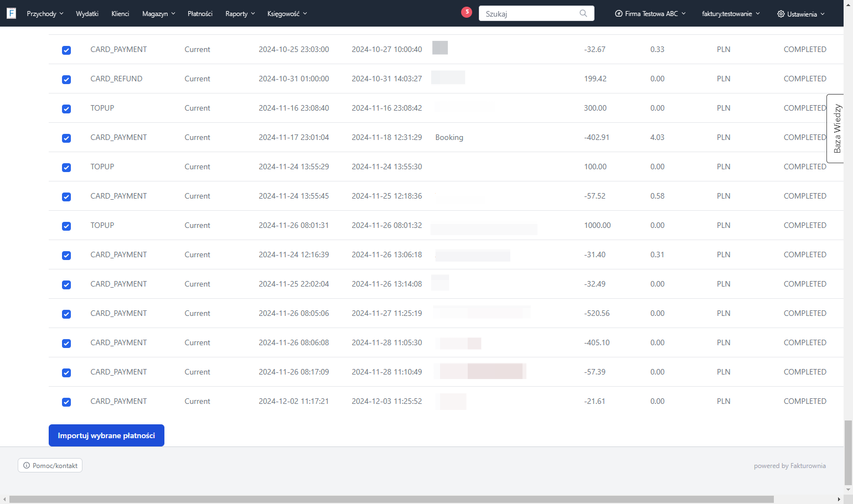The width and height of the screenshot is (853, 504).
Task: Open the Płatności menu item
Action: 200,14
